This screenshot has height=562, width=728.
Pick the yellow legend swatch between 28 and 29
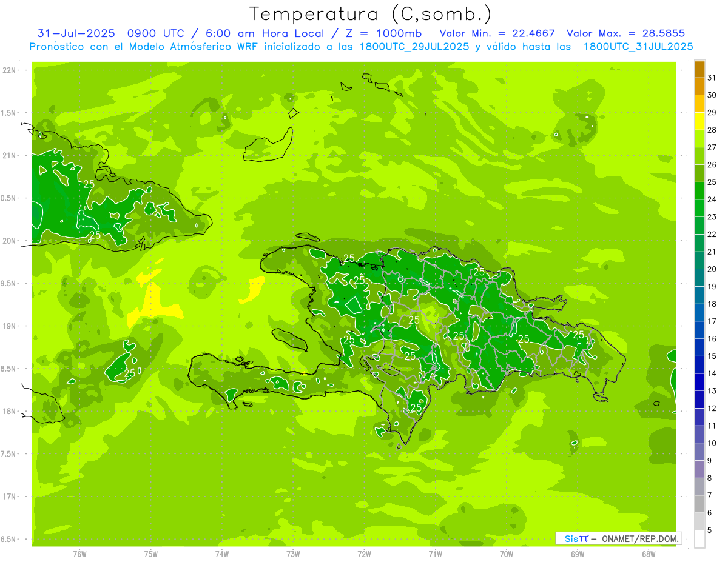(699, 121)
